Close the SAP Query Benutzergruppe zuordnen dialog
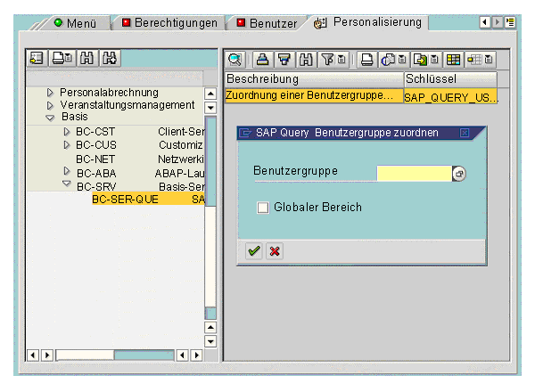Image resolution: width=535 pixels, height=392 pixels. click(x=465, y=133)
